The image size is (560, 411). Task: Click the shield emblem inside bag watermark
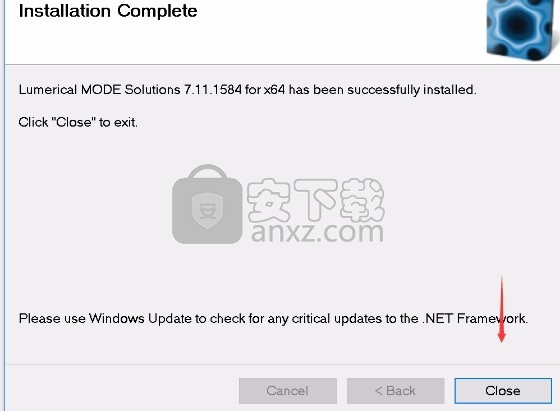point(207,211)
